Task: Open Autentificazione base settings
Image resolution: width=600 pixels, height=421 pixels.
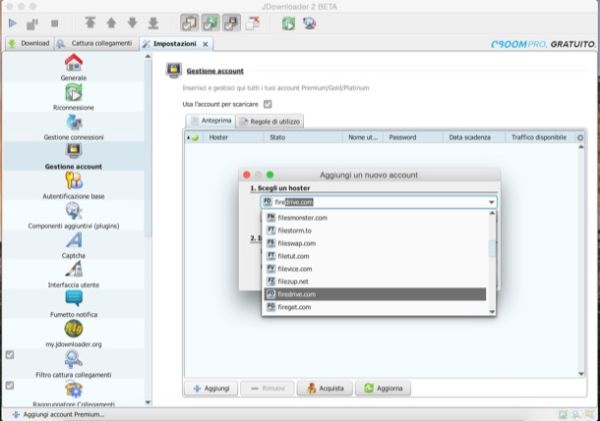Action: pos(73,181)
